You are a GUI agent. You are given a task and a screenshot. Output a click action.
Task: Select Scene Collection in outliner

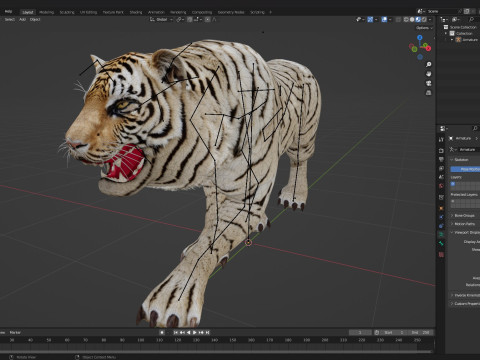(463, 27)
